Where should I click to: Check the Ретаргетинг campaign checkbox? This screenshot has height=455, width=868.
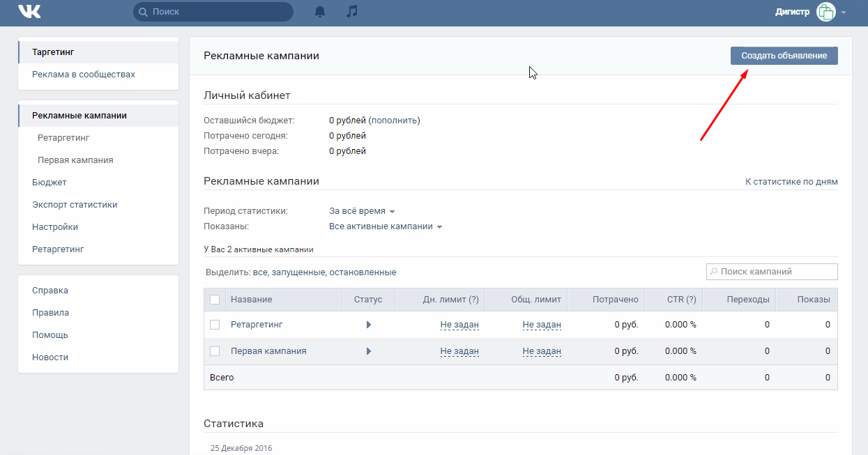(x=215, y=325)
